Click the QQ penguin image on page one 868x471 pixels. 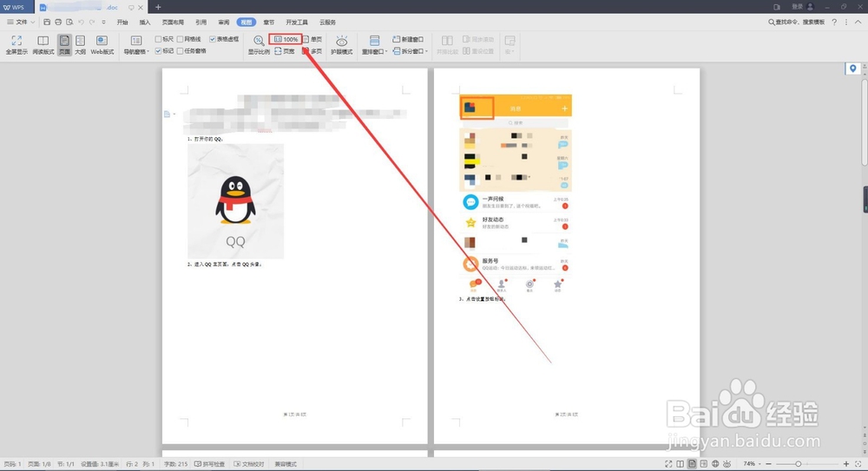236,201
